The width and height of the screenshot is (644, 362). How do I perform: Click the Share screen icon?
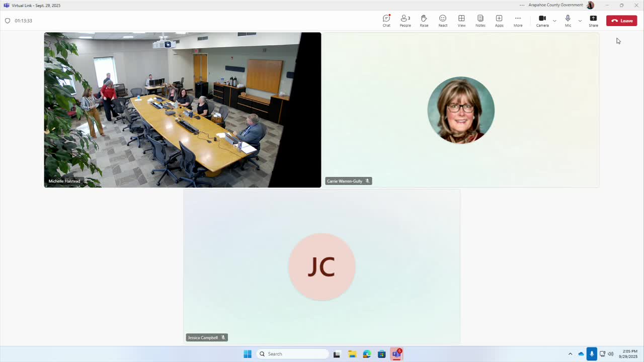coord(593,21)
